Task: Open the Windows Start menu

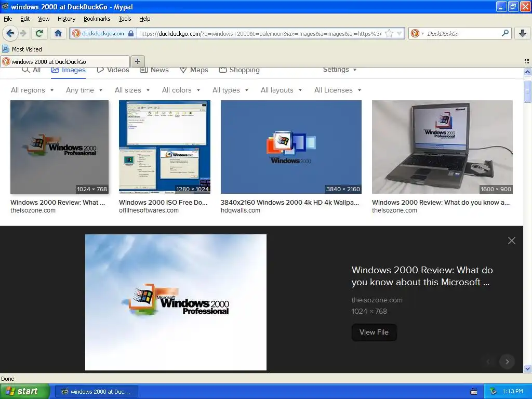Action: [25, 391]
